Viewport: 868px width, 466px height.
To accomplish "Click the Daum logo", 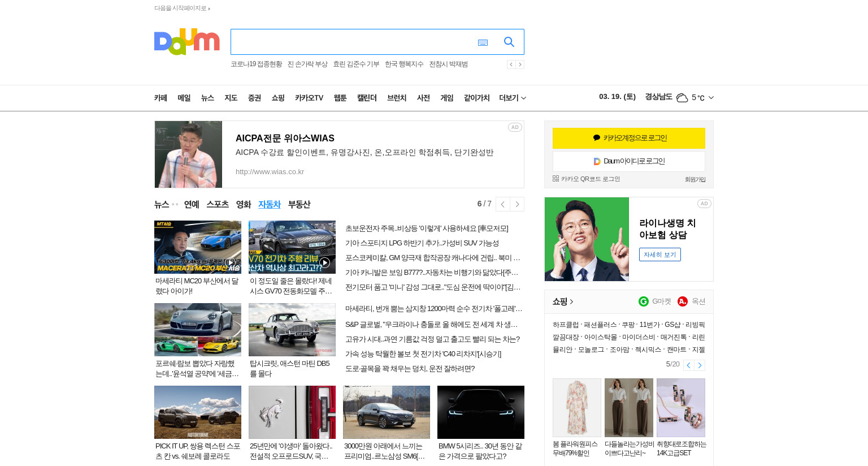I will [x=186, y=41].
